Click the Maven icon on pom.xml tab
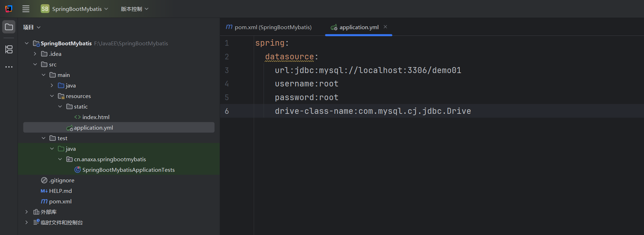Image resolution: width=644 pixels, height=235 pixels. (x=229, y=27)
